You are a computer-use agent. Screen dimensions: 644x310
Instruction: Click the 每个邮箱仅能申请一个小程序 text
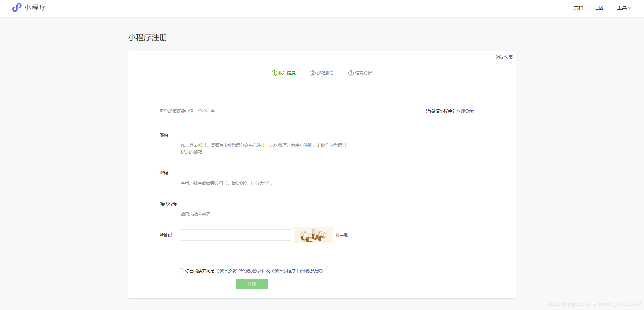tap(187, 111)
